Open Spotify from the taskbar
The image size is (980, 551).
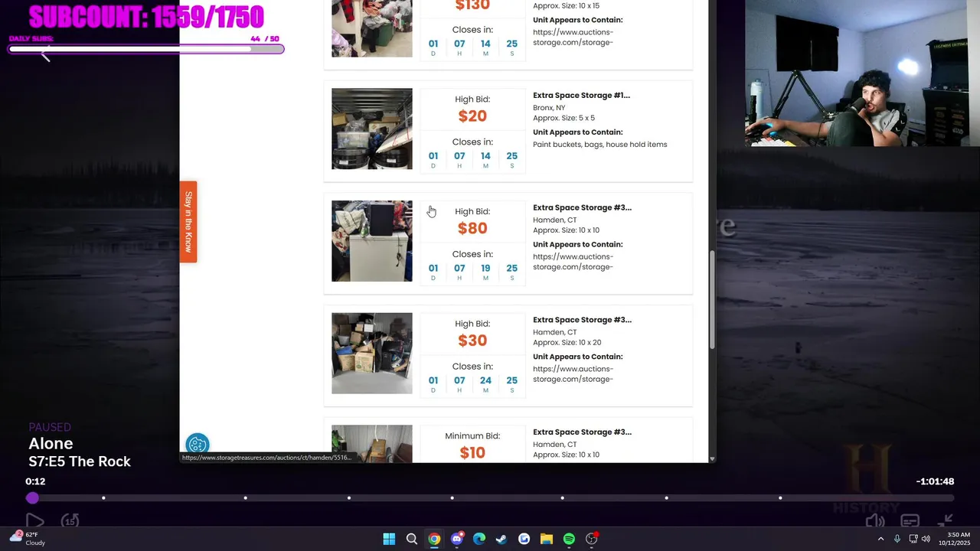tap(569, 539)
